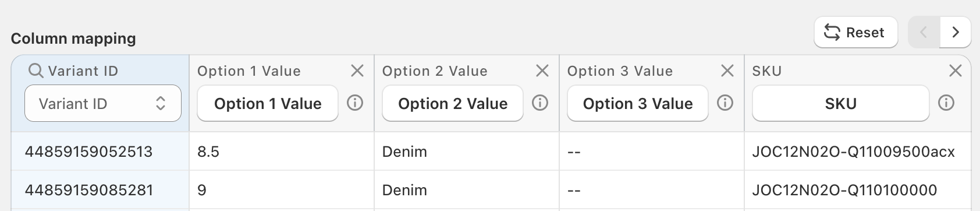Go to next columns with right chevron
The image size is (980, 211).
point(956,33)
